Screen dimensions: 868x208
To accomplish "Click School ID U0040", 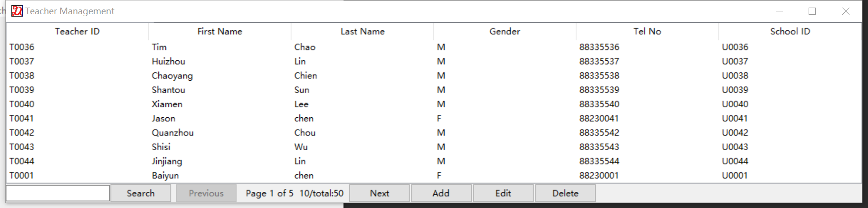I will 735,104.
